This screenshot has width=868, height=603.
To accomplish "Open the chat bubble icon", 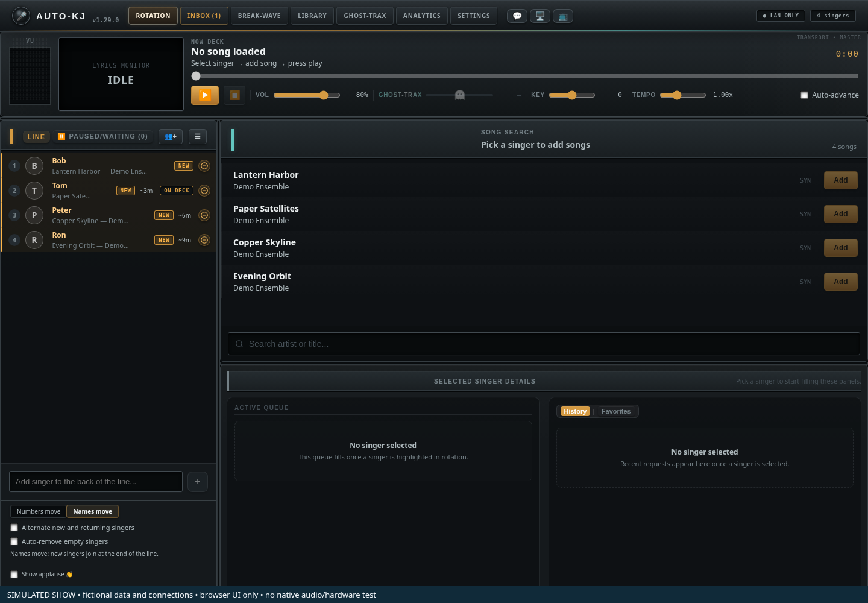I will [x=517, y=16].
